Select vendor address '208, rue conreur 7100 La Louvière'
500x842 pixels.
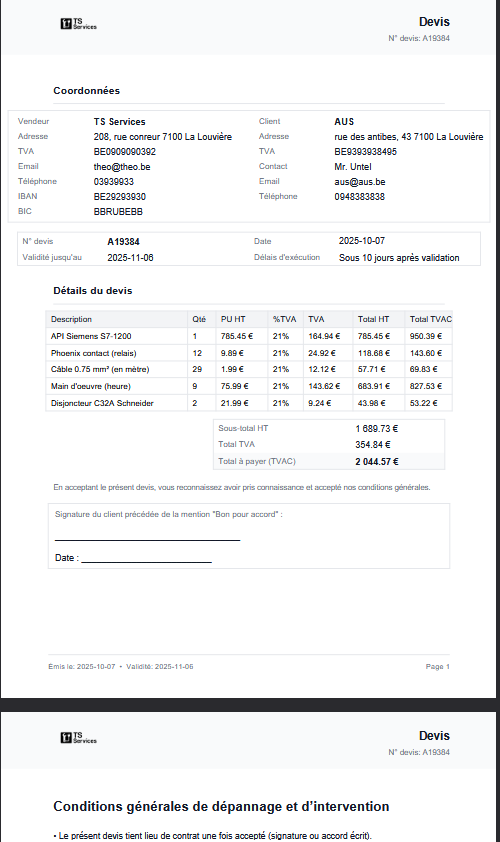(163, 137)
